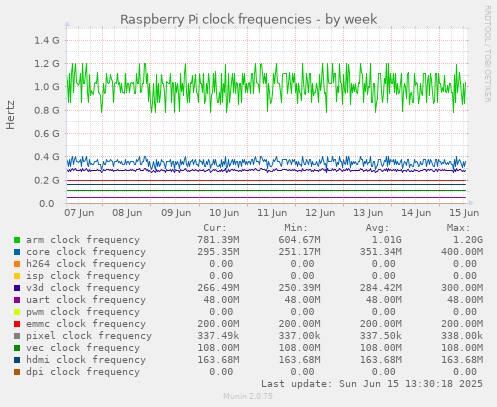Viewport: 497px width, 407px height.
Task: Click the 'arm clock frequency' legend label
Action: coord(83,240)
